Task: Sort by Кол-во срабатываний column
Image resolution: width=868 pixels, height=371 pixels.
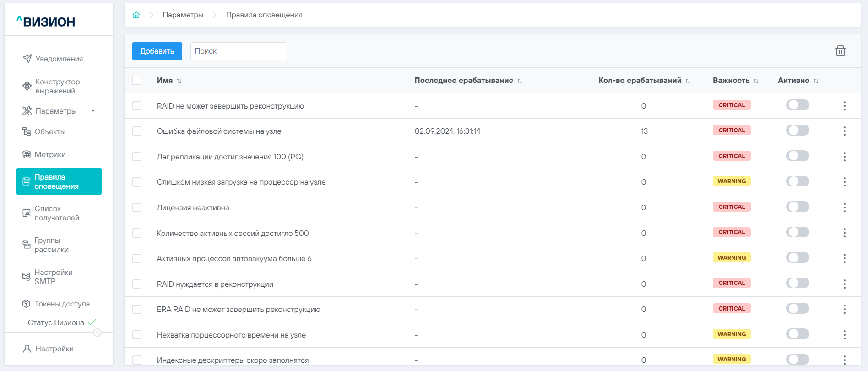Action: point(688,81)
